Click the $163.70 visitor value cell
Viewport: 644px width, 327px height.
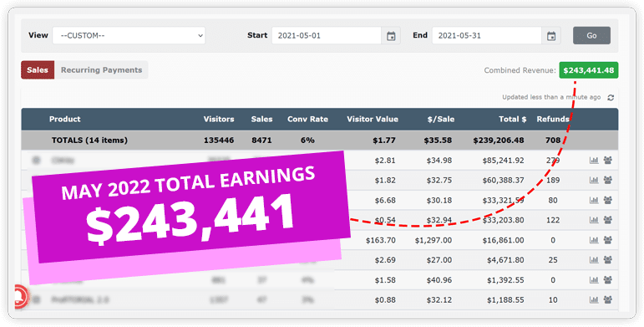pyautogui.click(x=381, y=240)
